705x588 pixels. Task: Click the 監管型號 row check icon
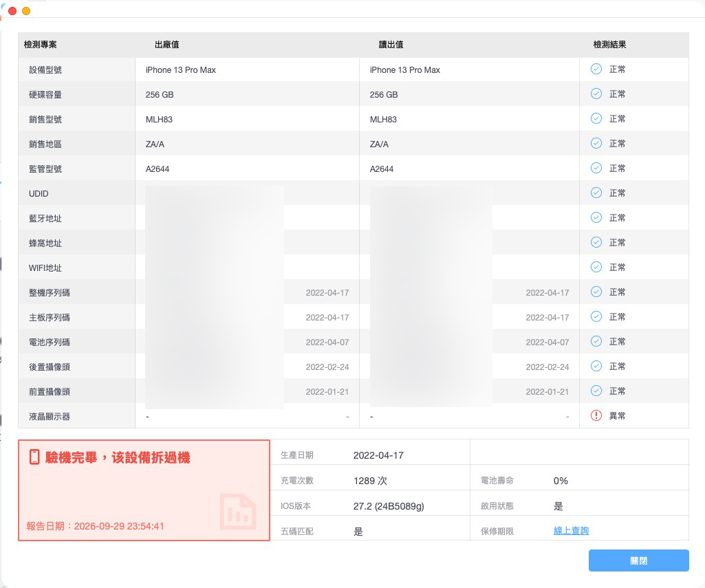point(596,168)
